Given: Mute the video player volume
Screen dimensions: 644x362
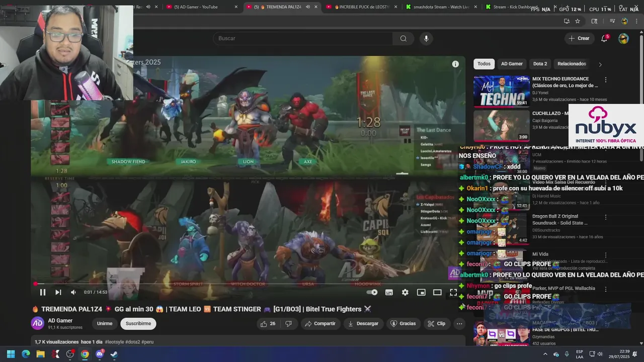Looking at the screenshot, I should (x=73, y=292).
